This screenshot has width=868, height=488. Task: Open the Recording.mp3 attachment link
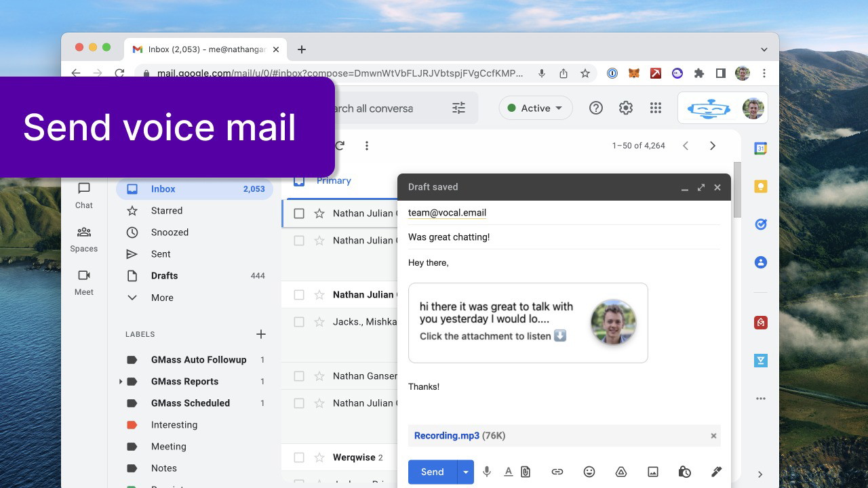pos(446,436)
